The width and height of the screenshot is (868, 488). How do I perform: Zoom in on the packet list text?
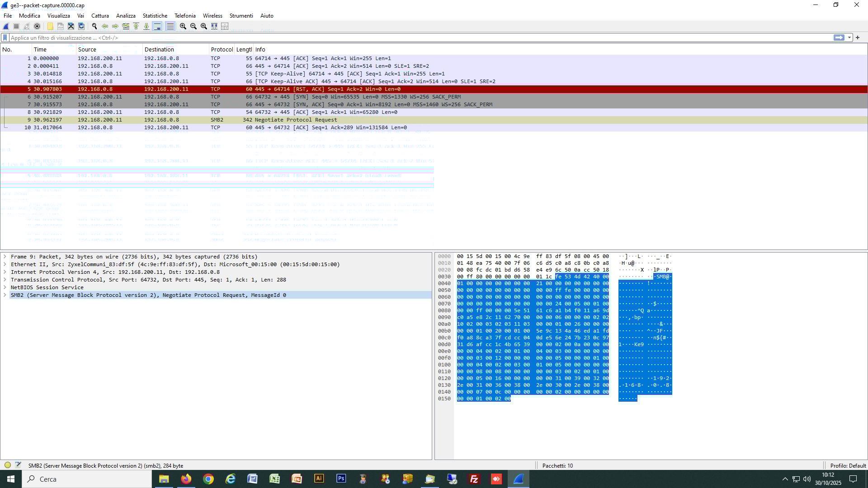183,26
